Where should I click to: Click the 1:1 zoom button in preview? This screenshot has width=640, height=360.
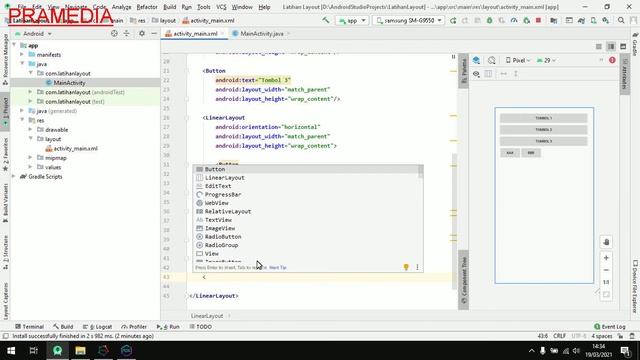[x=606, y=282]
